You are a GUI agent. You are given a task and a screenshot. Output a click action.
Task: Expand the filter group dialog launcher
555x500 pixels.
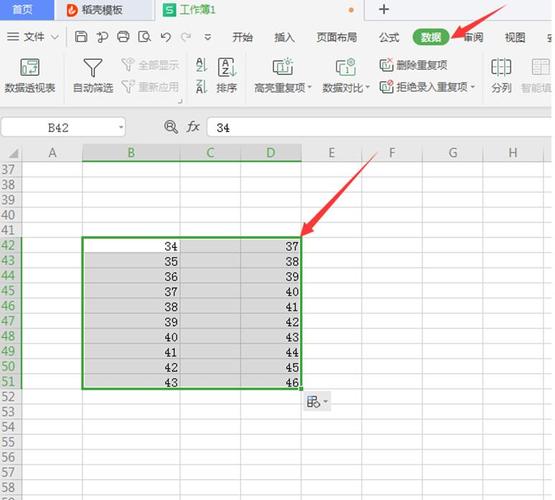tap(180, 102)
